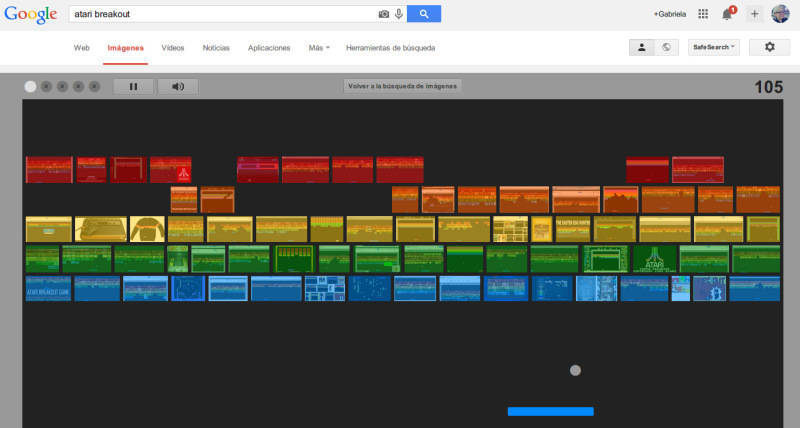Show personal results using person icon
Screen dimensions: 800x428
[x=642, y=47]
